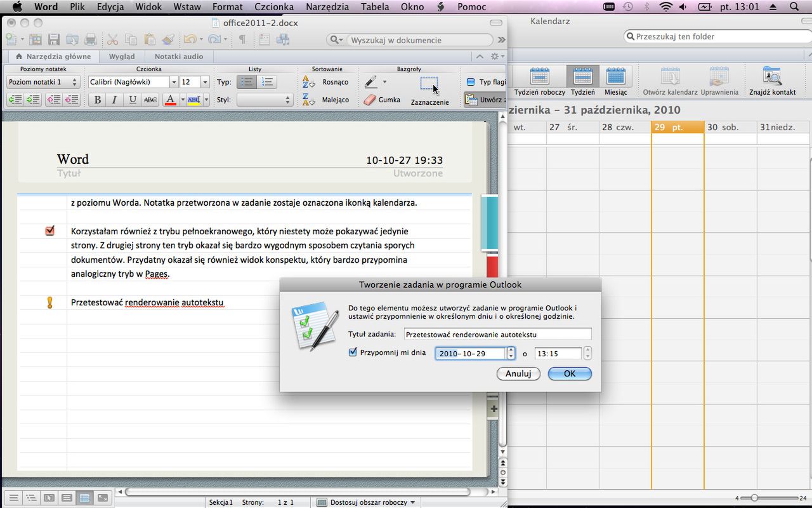Click the Paste clipboard icon
The image size is (812, 508).
tap(149, 39)
